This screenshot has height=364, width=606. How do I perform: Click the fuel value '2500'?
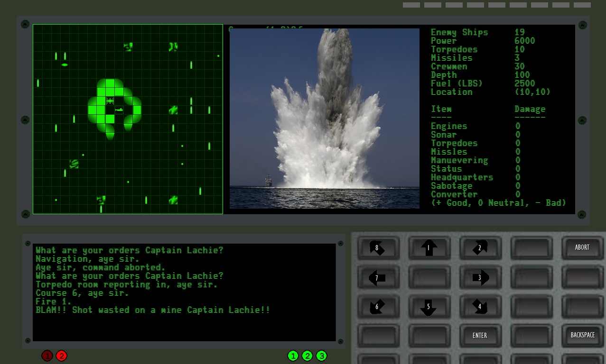click(525, 83)
